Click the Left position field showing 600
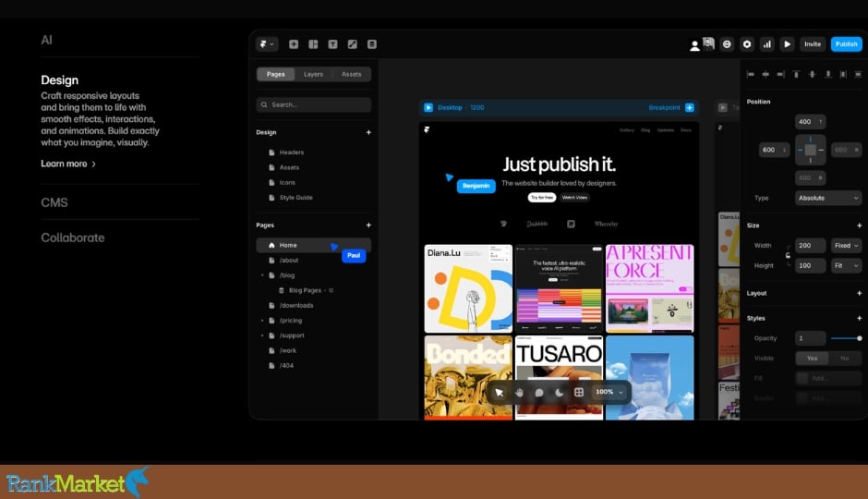 (775, 150)
